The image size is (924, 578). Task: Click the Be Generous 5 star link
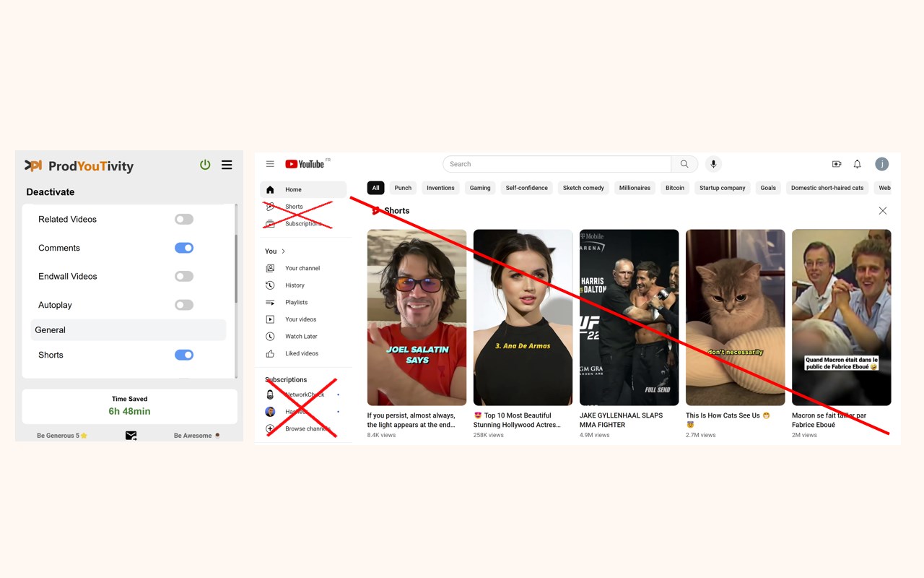point(62,436)
